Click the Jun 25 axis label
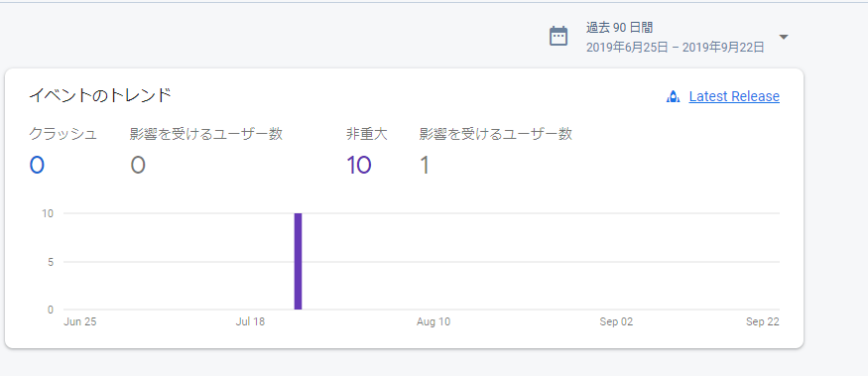The width and height of the screenshot is (868, 376). (80, 321)
